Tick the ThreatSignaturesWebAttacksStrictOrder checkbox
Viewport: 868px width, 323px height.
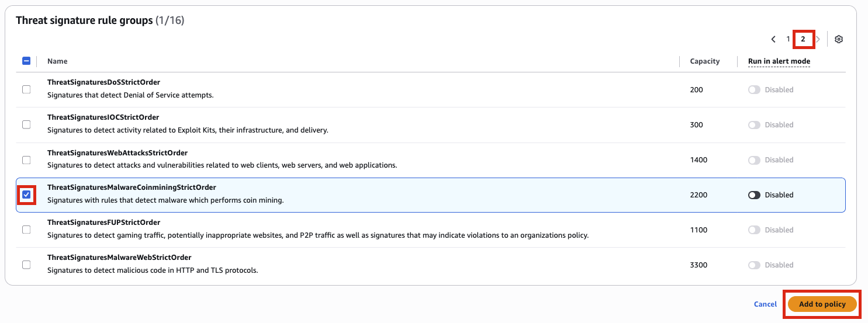coord(26,159)
